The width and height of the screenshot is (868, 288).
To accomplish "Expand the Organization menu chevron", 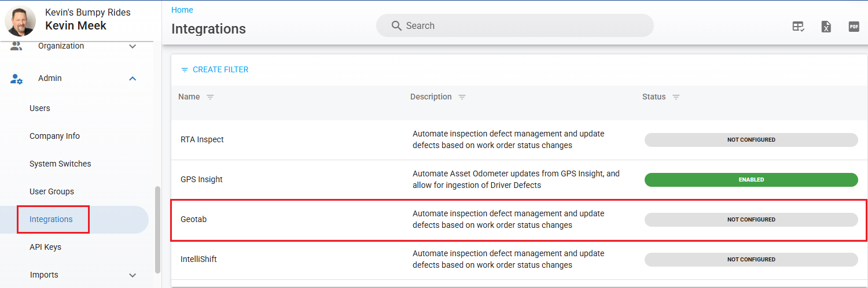I will pos(133,46).
